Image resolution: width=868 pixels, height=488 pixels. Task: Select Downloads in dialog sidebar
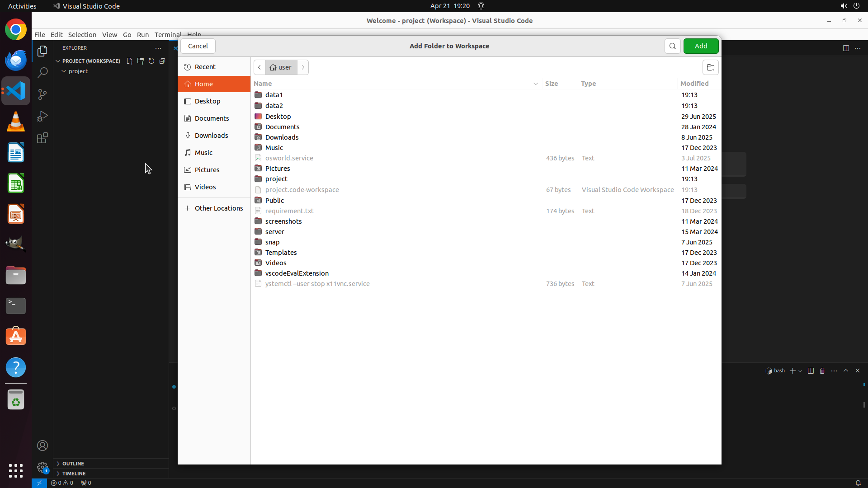tap(211, 136)
